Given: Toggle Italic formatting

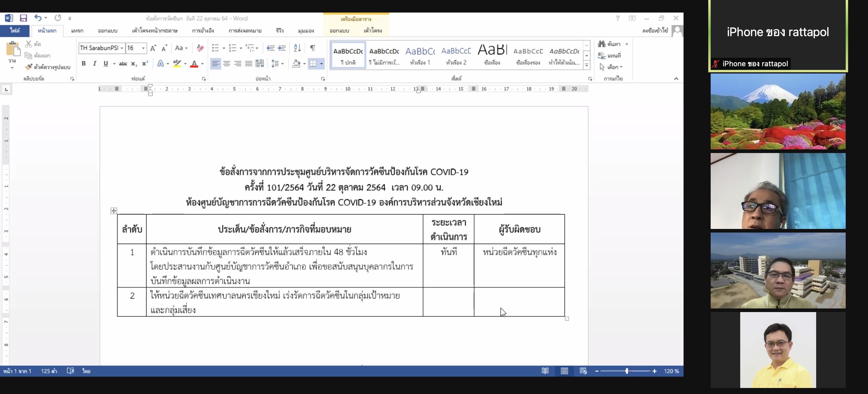Looking at the screenshot, I should (x=95, y=63).
